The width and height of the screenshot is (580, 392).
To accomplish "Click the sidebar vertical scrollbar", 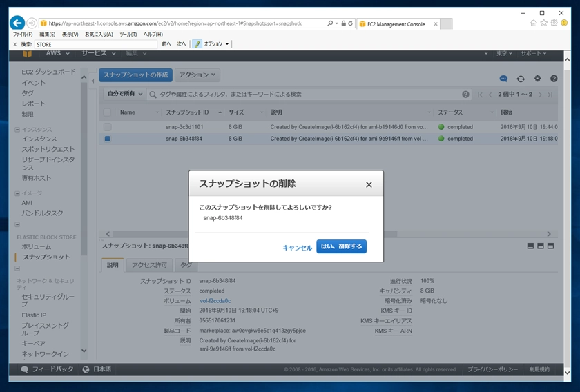I will tap(84, 168).
